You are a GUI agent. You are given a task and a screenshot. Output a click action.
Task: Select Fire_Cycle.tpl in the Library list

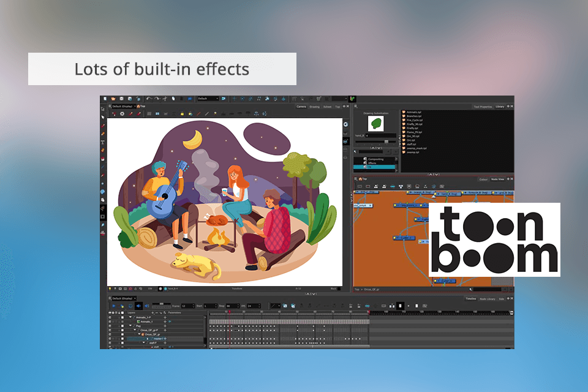pyautogui.click(x=415, y=120)
